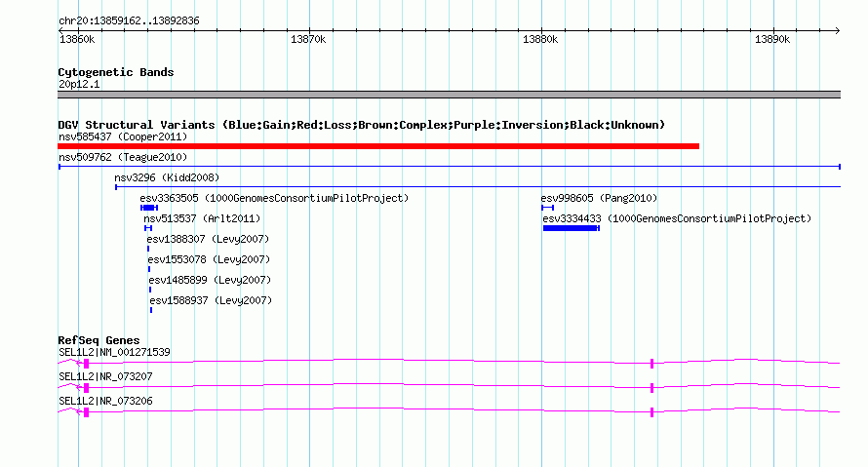Click the SEL1L2|NR_073207 gene label

[x=105, y=376]
